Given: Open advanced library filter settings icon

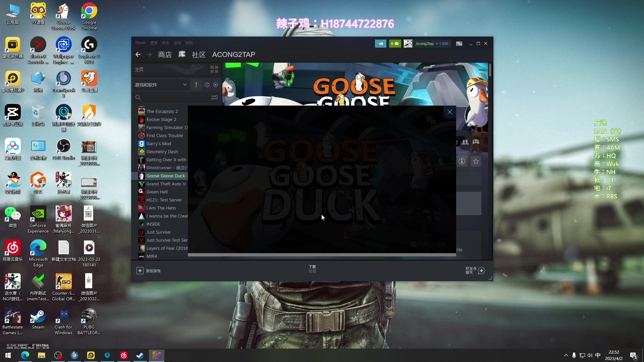Looking at the screenshot, I should 214,98.
